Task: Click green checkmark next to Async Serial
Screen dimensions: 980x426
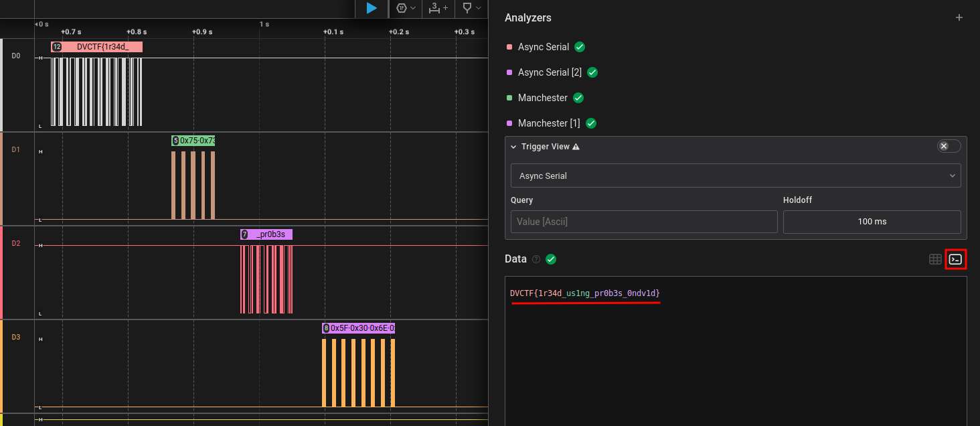Action: 580,47
